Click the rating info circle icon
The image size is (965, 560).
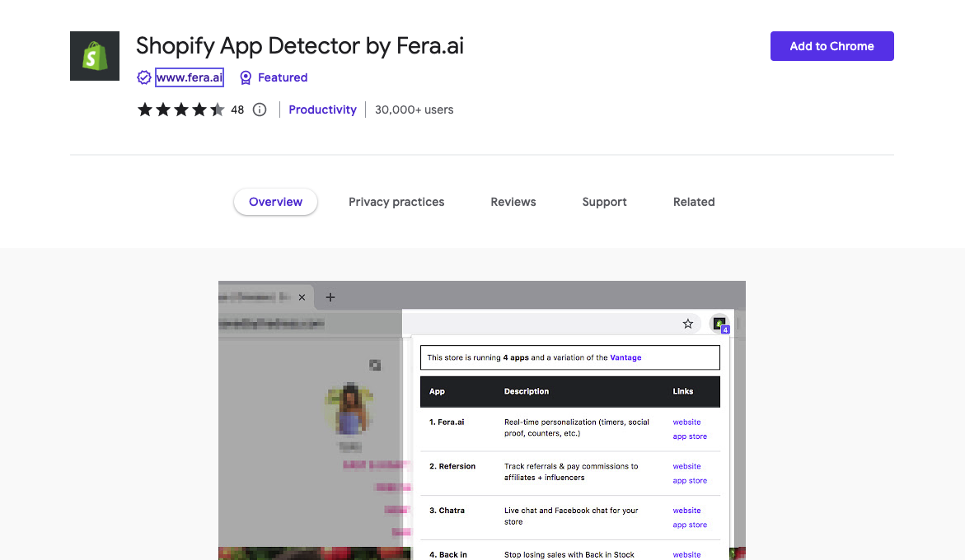260,110
